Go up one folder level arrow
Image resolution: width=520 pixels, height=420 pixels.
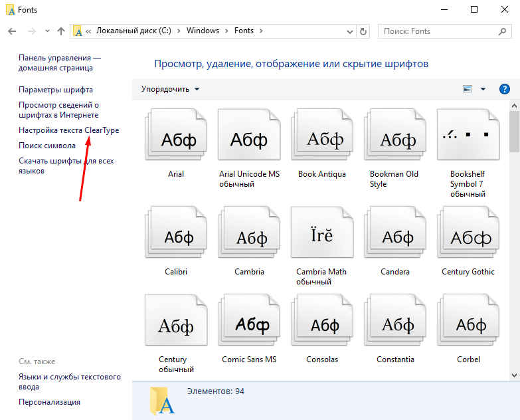61,31
